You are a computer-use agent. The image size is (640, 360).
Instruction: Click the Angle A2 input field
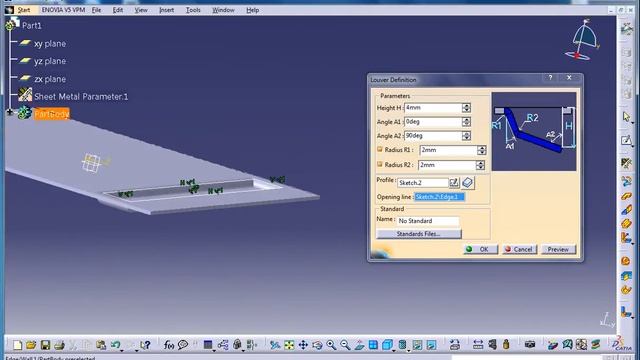(433, 136)
